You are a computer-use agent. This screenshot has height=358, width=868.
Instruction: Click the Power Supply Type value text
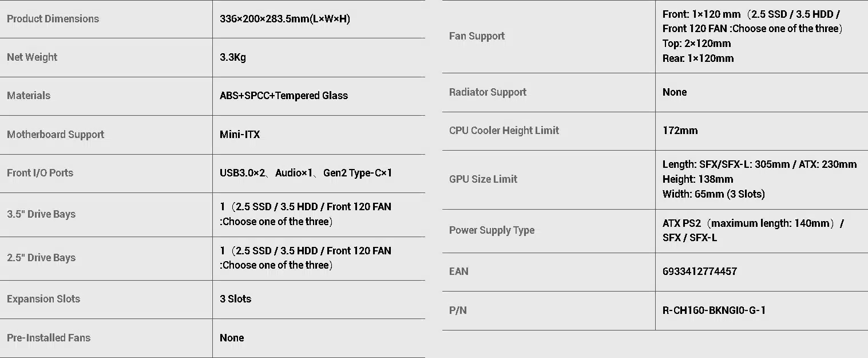(753, 230)
